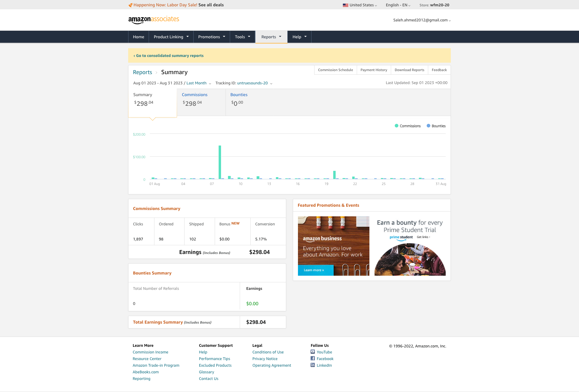This screenshot has height=392, width=579.
Task: Open Payment History
Action: pos(374,70)
